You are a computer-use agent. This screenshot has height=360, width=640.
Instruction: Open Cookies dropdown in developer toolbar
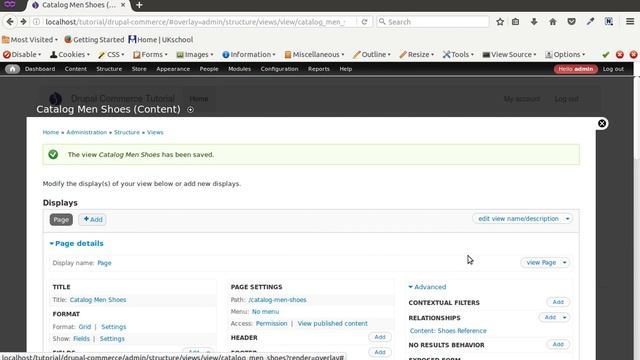coord(69,54)
